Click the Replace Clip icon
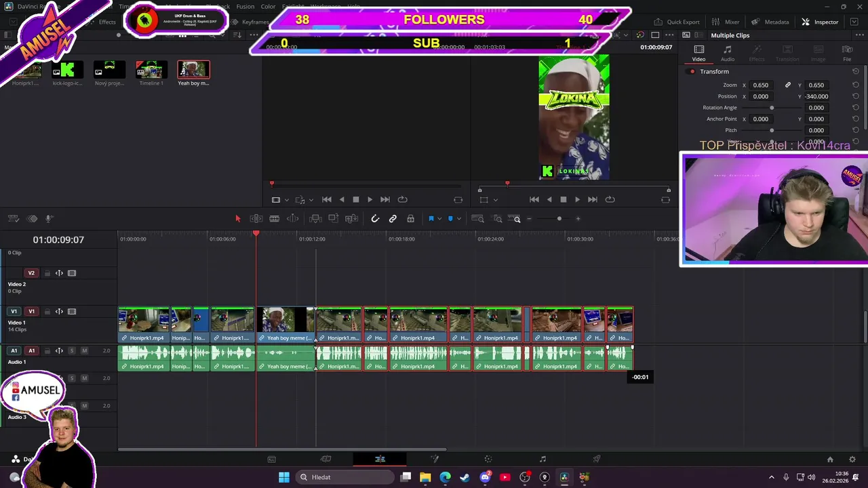 (351, 219)
